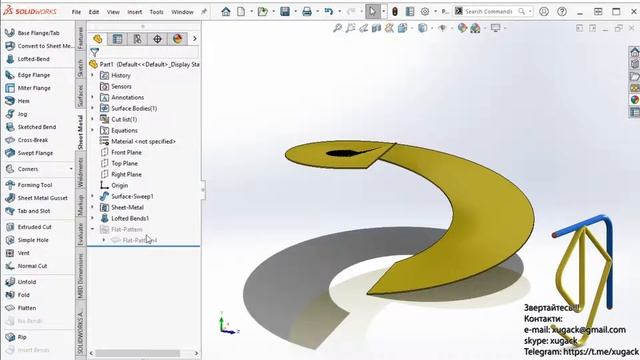Choose the Tab and Slot tool

[28, 211]
